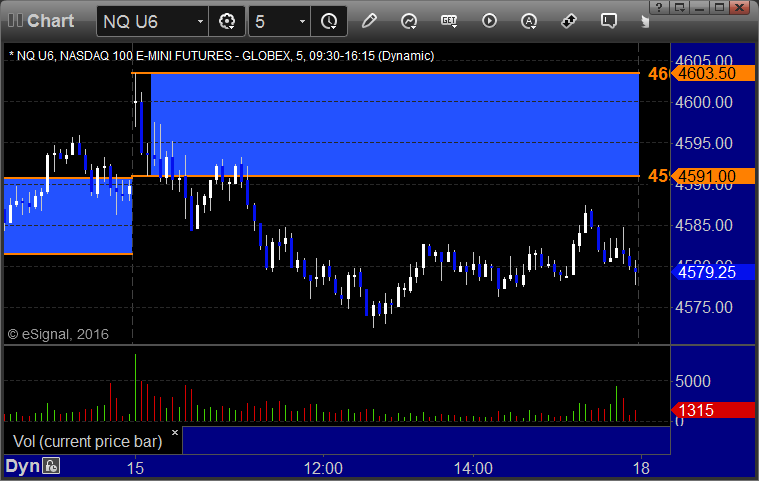Click the help question mark button
Image resolution: width=759 pixels, height=481 pixels.
659,7
